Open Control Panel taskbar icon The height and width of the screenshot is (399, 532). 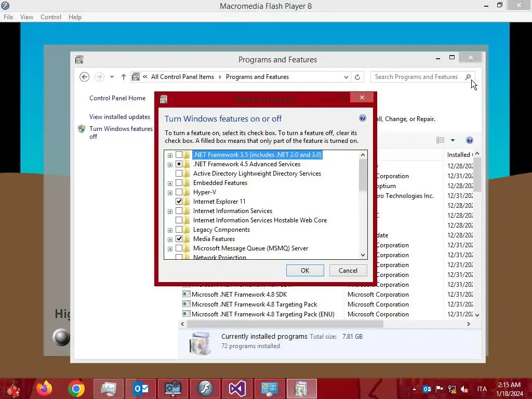(x=270, y=389)
